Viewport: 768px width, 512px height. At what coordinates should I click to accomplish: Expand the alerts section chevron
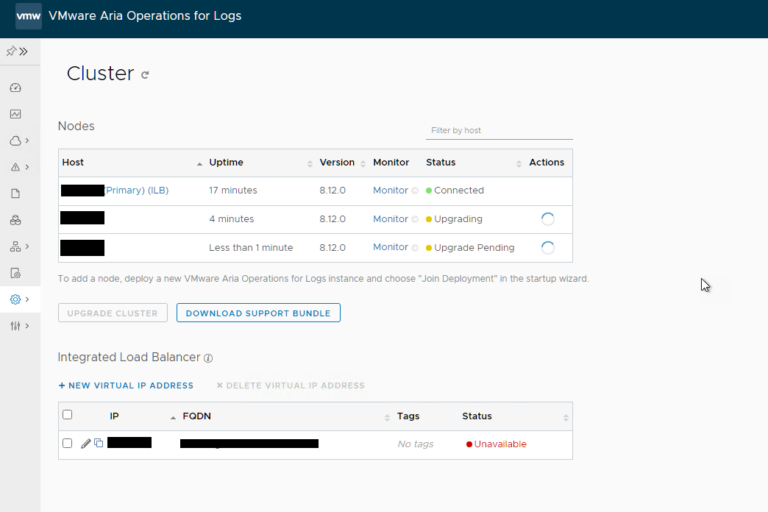(x=27, y=167)
